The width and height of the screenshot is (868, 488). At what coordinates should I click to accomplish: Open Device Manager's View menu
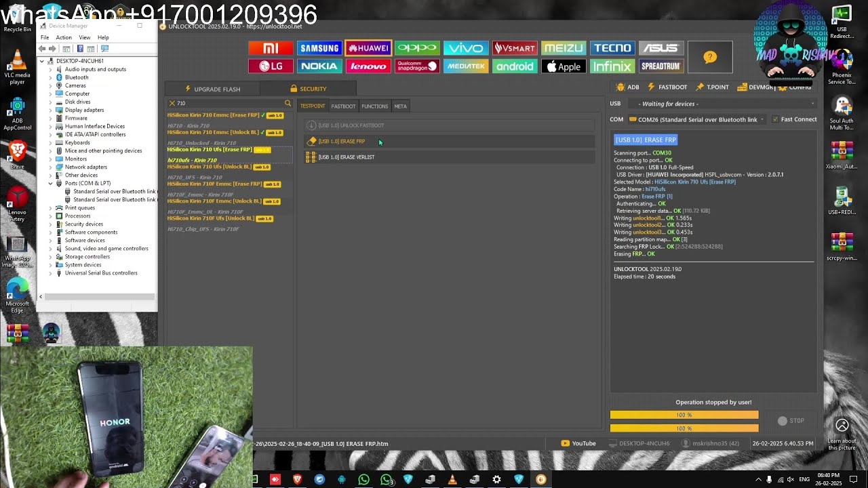pyautogui.click(x=84, y=37)
